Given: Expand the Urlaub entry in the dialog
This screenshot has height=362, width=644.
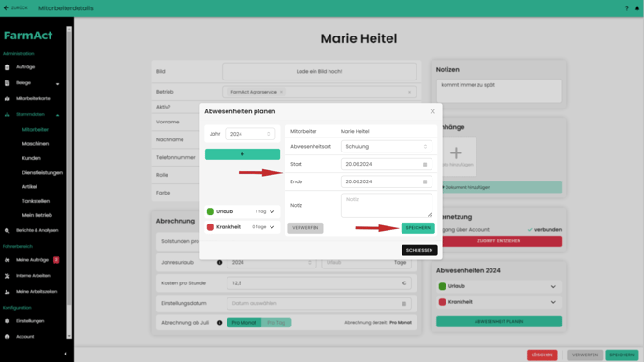Looking at the screenshot, I should [x=271, y=211].
